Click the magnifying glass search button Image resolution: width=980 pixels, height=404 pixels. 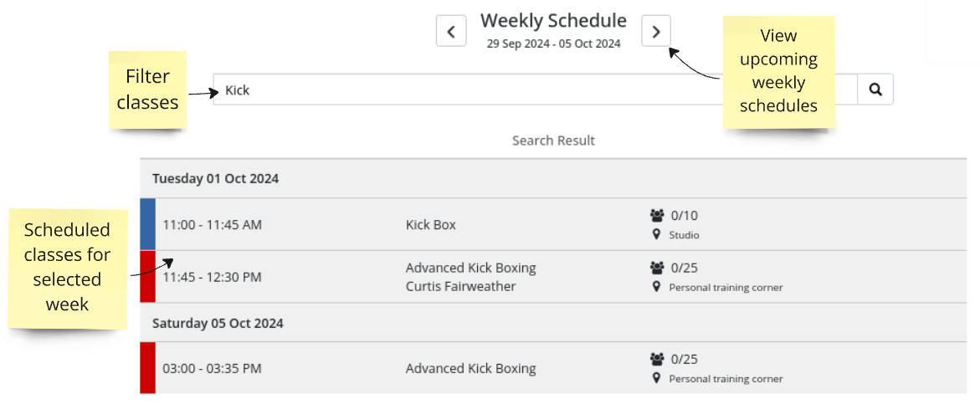875,89
